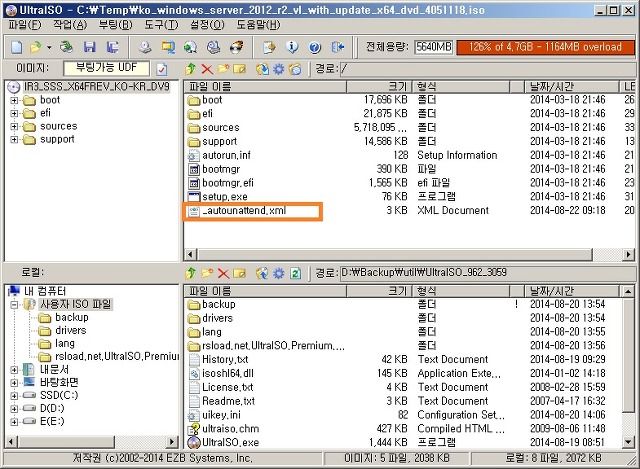Image resolution: width=640 pixels, height=469 pixels.
Task: Expand the 내문서 tree node
Action: 14,370
